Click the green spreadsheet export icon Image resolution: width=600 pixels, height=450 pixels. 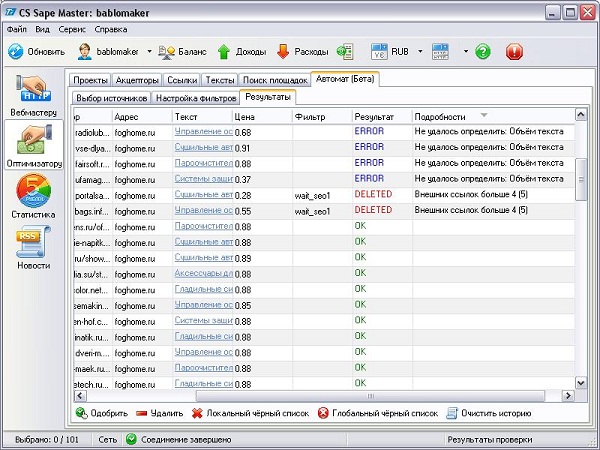(x=345, y=52)
